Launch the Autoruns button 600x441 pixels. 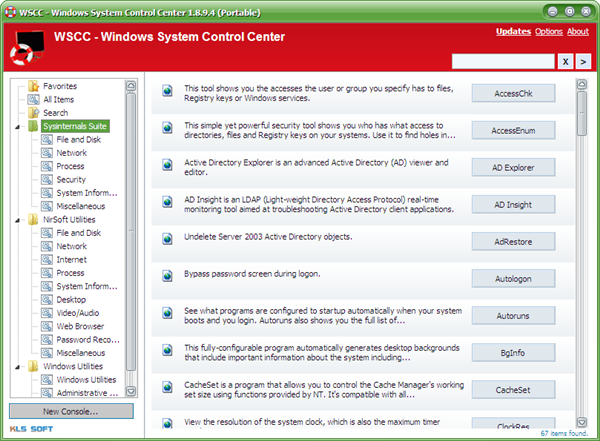click(514, 316)
